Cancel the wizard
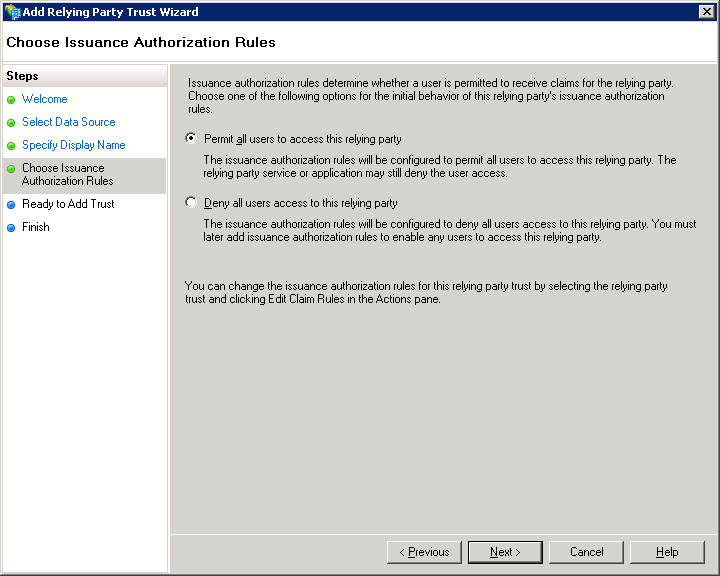Screen dimensions: 720x576 pos(587,552)
